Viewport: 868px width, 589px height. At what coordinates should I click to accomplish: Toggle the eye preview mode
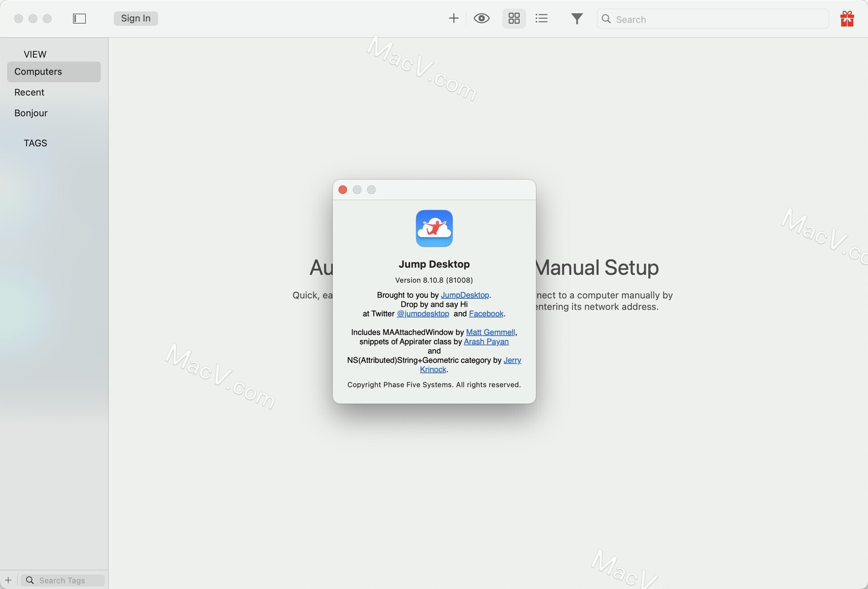pyautogui.click(x=481, y=19)
